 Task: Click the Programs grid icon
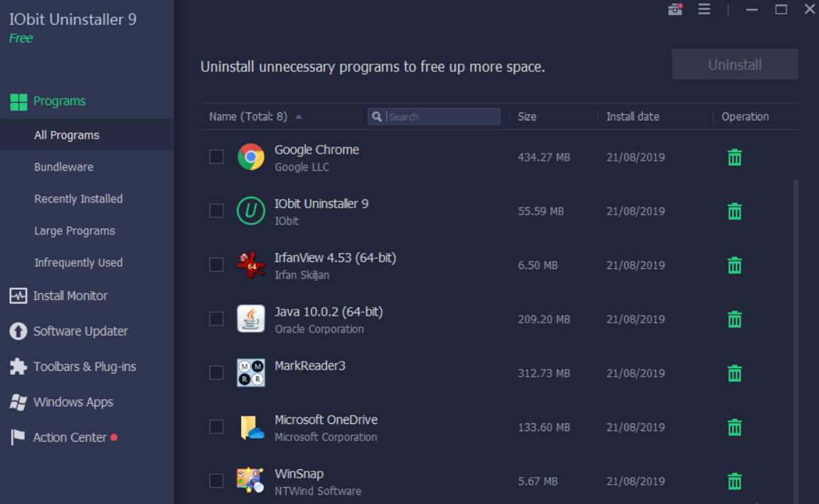tap(18, 102)
